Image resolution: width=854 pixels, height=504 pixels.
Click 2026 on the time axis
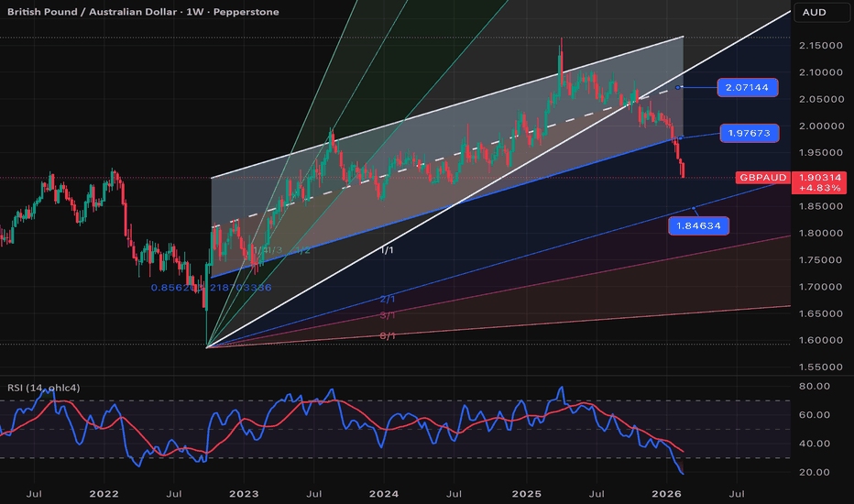coord(664,494)
